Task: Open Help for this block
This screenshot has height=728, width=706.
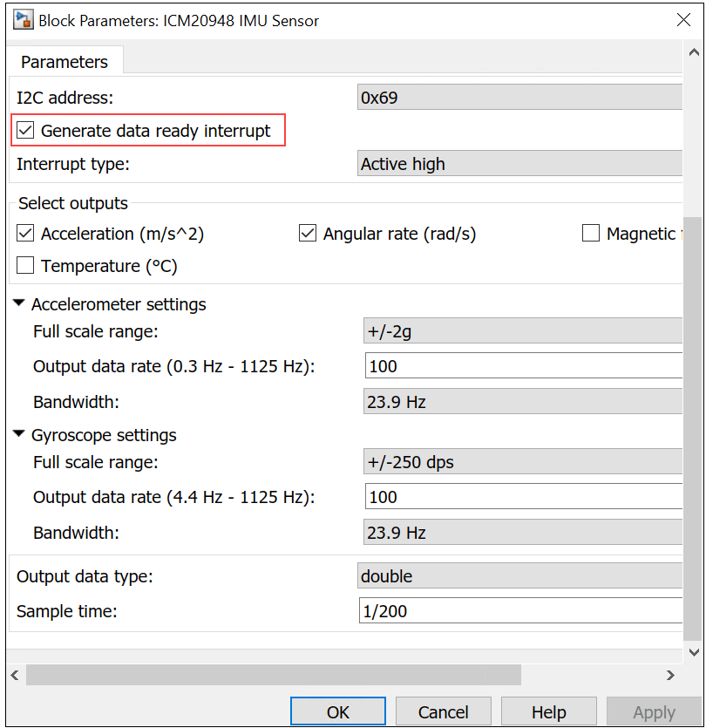Action: click(548, 711)
